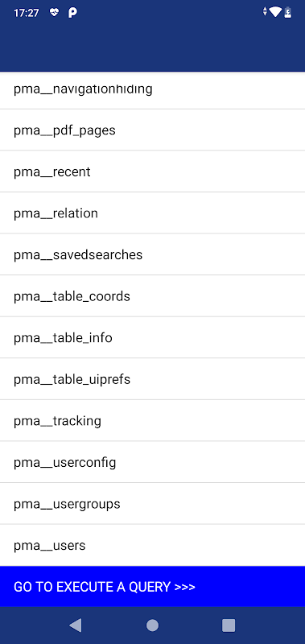Open the pma__table_info table
Viewport: 305px width, 644px height.
click(152, 337)
